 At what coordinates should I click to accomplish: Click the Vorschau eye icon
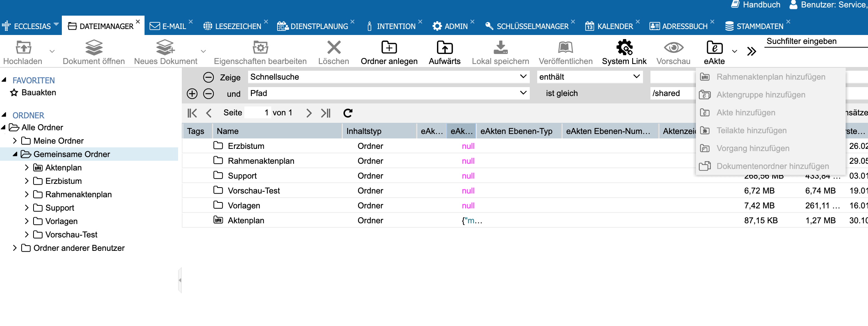pos(674,47)
